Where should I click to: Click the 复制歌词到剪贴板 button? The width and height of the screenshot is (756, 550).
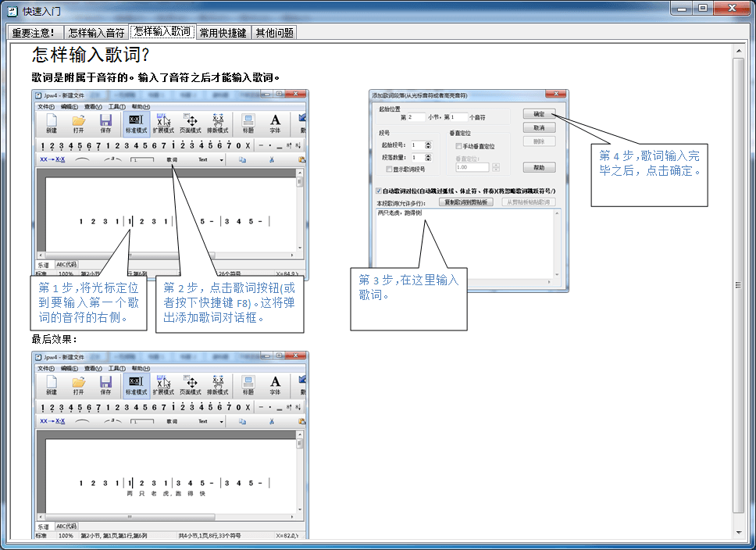pos(466,202)
